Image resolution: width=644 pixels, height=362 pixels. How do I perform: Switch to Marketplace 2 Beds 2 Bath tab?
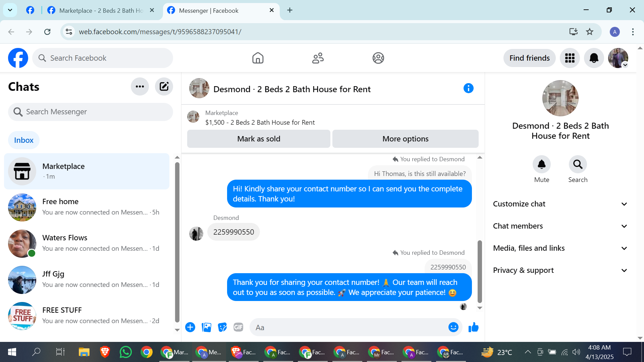102,10
